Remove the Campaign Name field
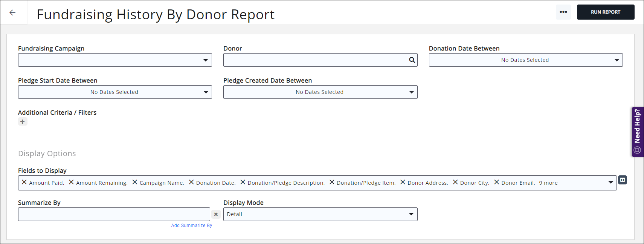Viewport: 644px width, 244px height. (135, 182)
